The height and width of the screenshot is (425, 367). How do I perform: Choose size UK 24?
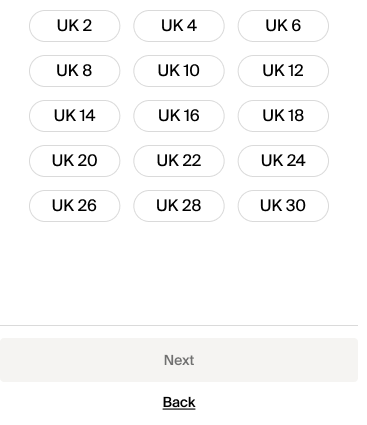[x=283, y=161]
